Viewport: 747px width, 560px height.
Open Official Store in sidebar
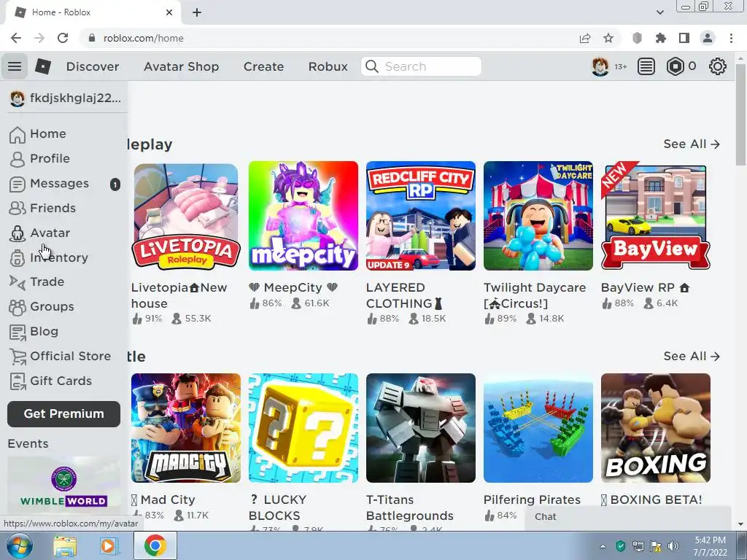coord(60,356)
